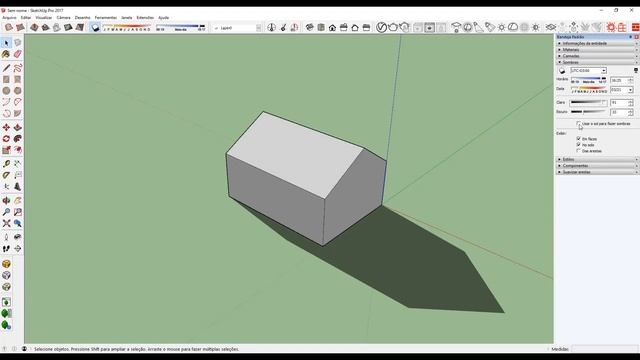Click the toolbar date month slider
Viewport: 640px width, 360px height.
pos(127,27)
